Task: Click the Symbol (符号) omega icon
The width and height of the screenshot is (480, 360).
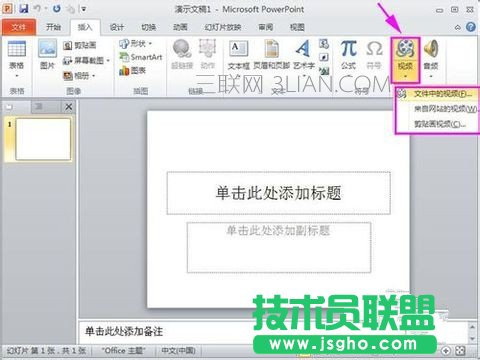Action: point(374,48)
